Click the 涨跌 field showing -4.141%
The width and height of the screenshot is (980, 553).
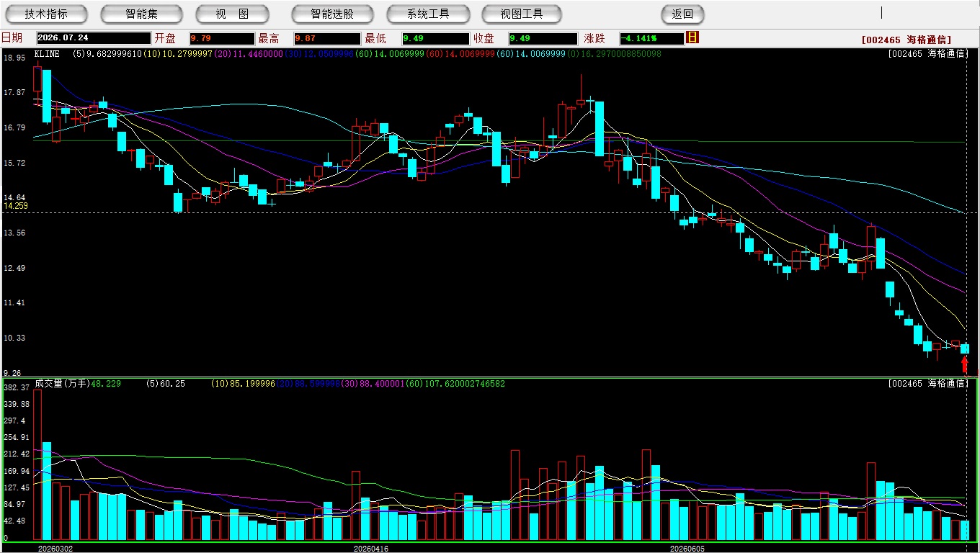tap(651, 38)
